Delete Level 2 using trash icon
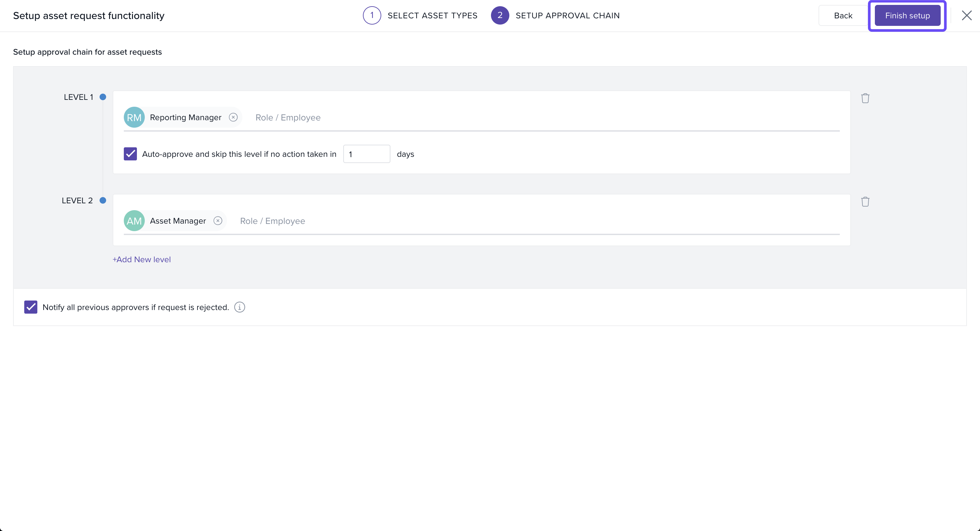Screen dimensions: 980x531 pyautogui.click(x=865, y=202)
